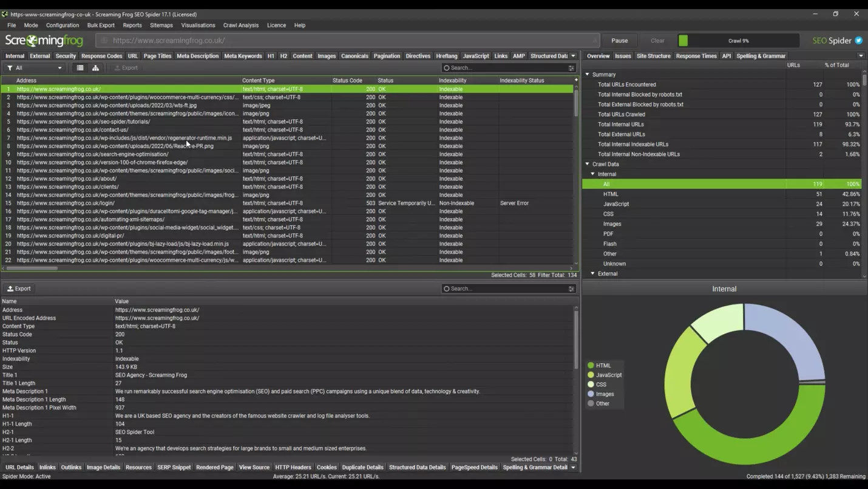Screen dimensions: 868x489
Task: Click the add column plus icon
Action: point(576,80)
